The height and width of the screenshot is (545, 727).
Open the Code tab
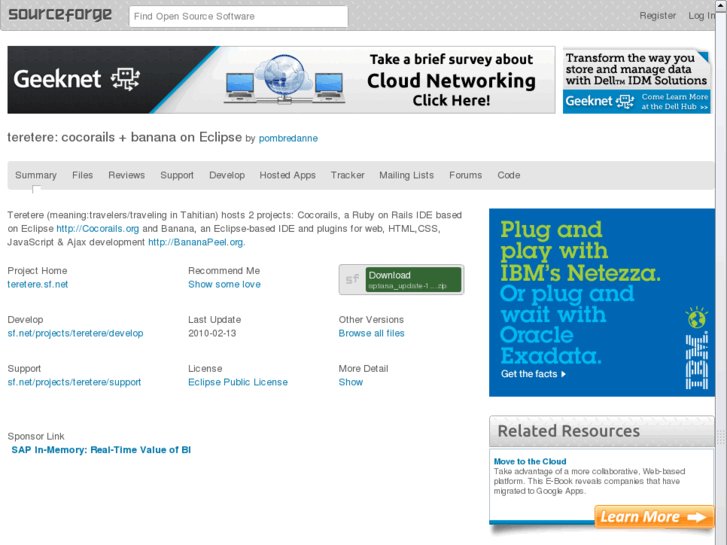click(x=509, y=175)
